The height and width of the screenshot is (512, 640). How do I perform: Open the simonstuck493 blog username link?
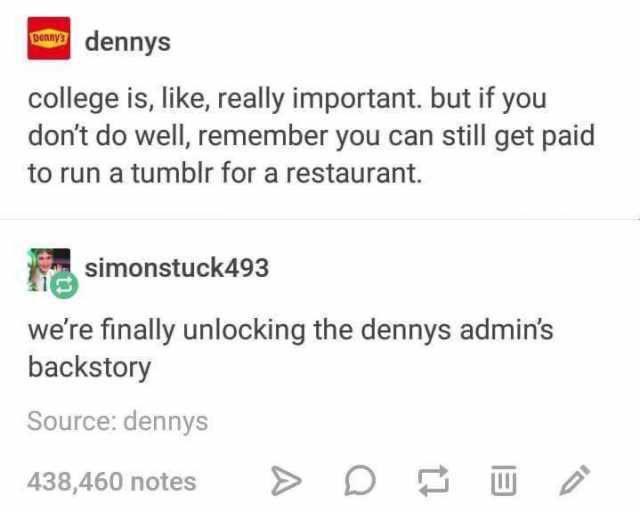click(x=177, y=268)
